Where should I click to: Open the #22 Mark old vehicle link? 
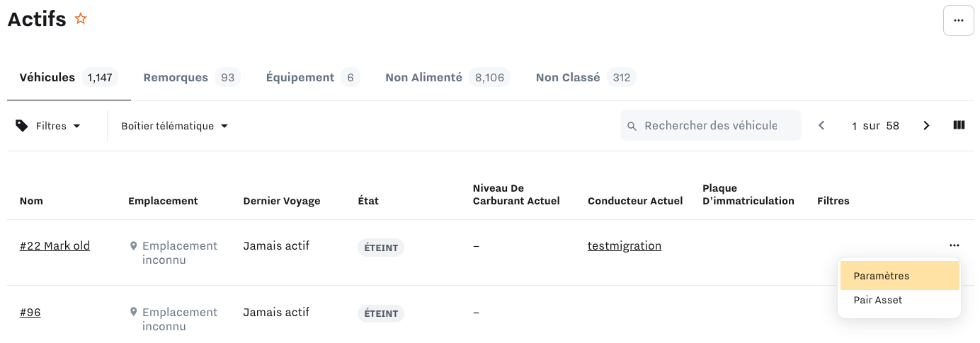pos(55,245)
